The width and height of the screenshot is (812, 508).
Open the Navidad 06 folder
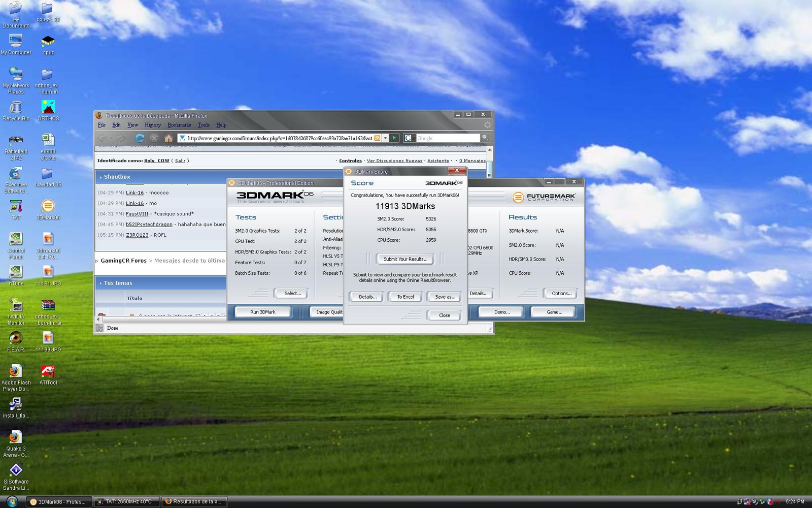coord(48,178)
